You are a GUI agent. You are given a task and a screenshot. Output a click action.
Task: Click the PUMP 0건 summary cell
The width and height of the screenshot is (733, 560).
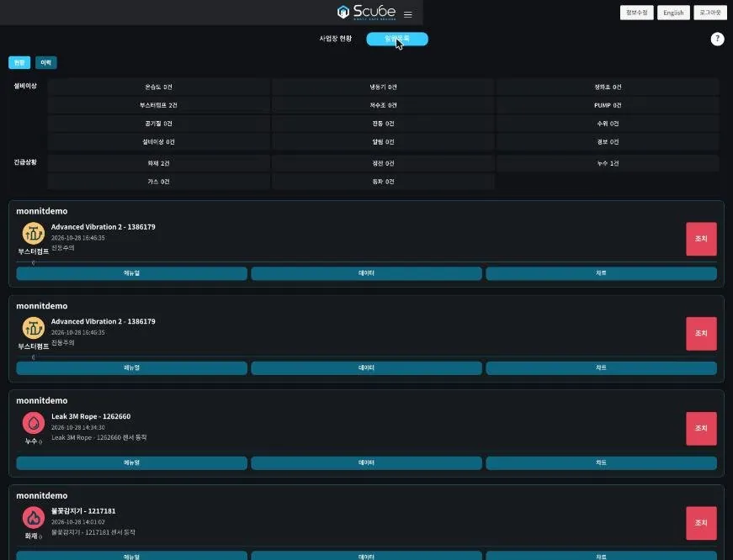coord(608,105)
